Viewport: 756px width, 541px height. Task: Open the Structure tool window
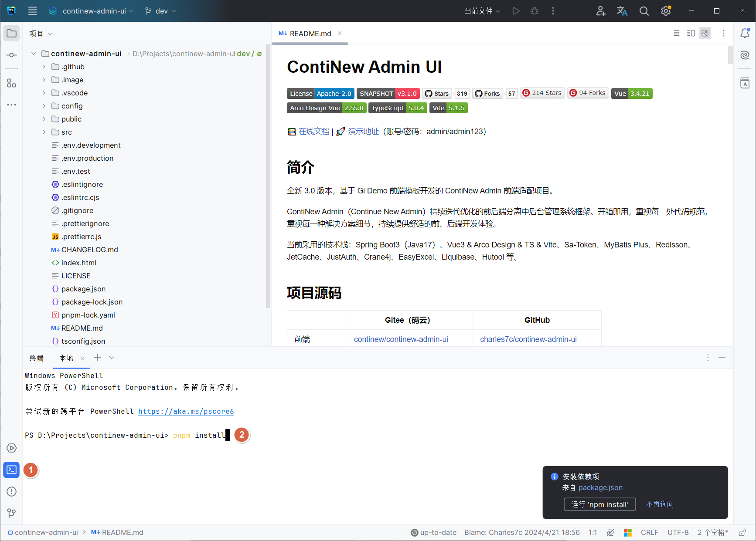pos(12,83)
